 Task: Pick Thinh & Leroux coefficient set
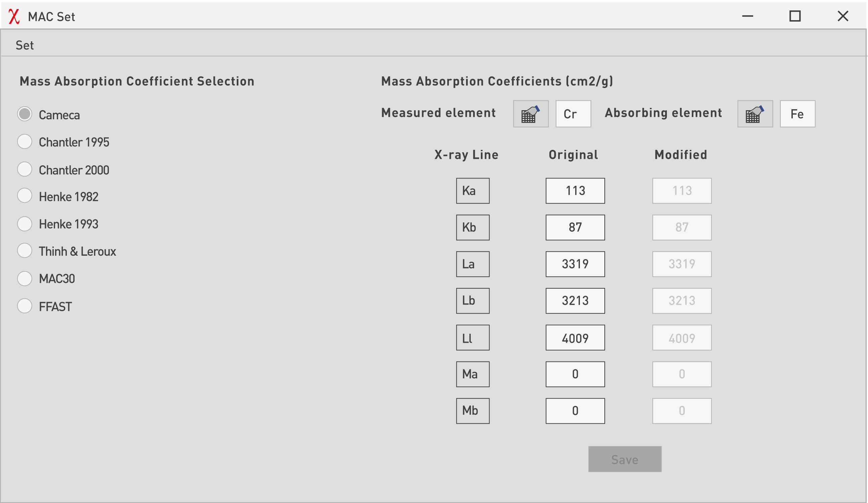[25, 251]
